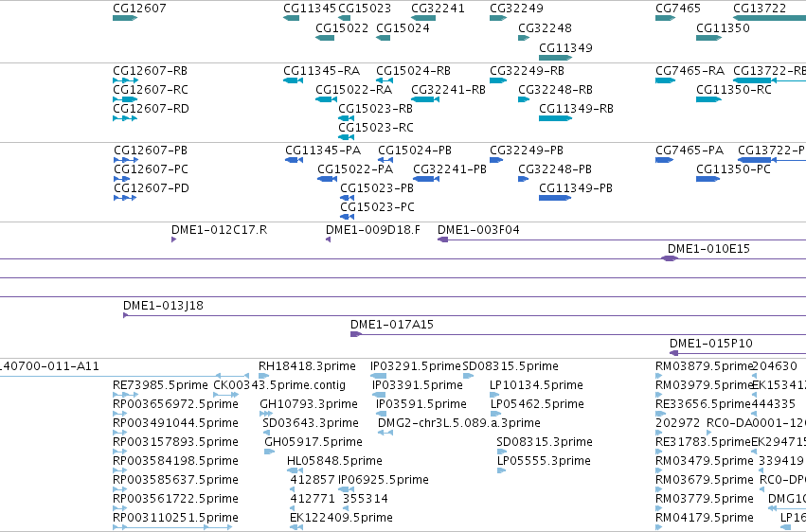Select transcript CG15024-RB
The height and width of the screenshot is (532, 806).
(385, 80)
